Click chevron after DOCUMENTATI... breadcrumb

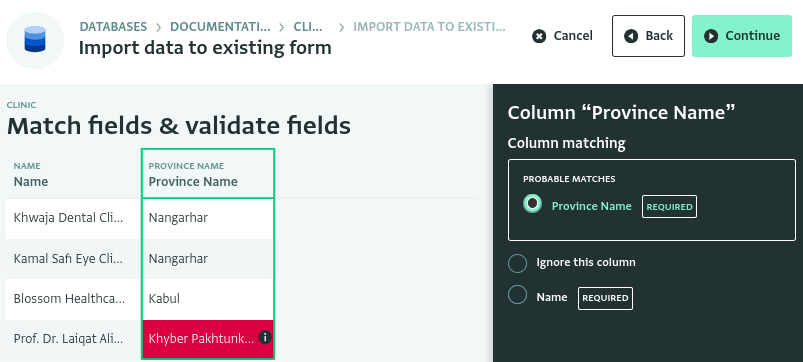(282, 27)
